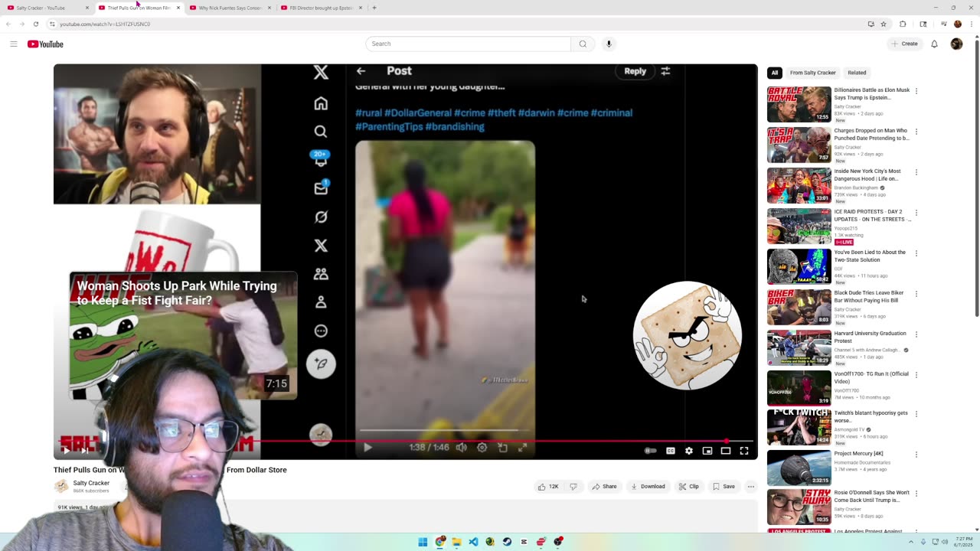
Task: Select the All filter chip
Action: (x=775, y=73)
